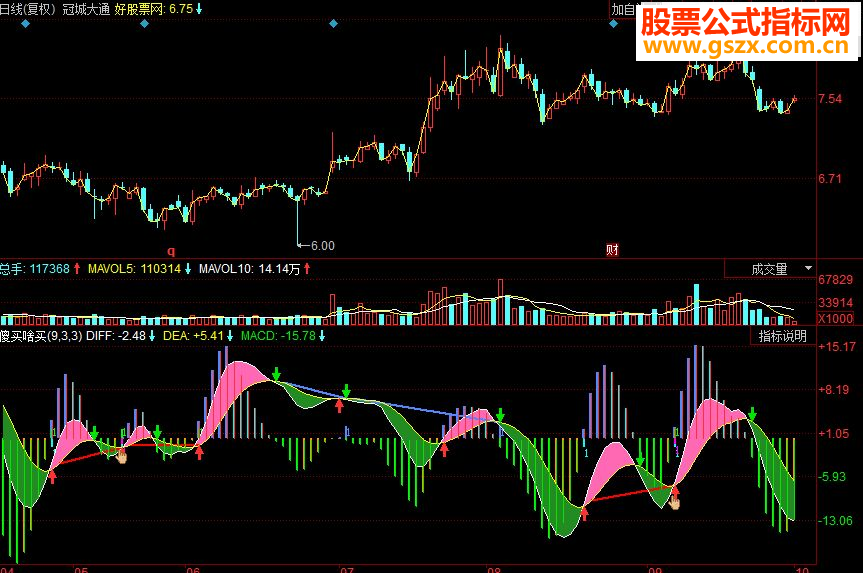
Task: Click the 加自 button at top right
Action: pos(623,9)
